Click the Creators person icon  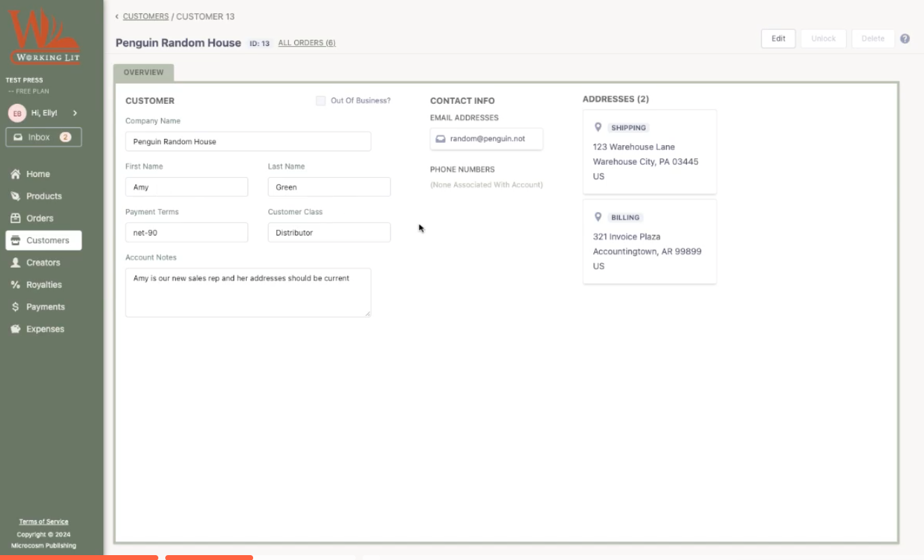click(x=15, y=263)
